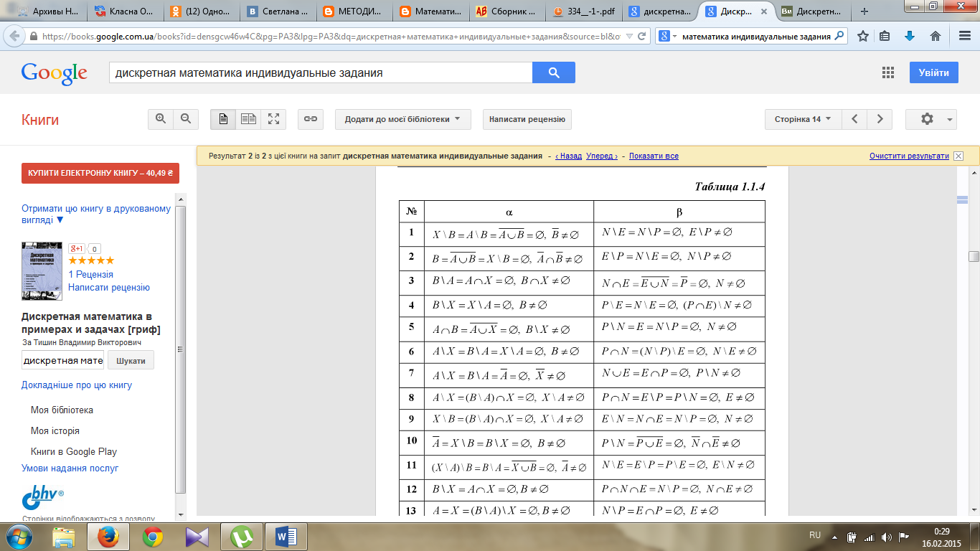Bookmark this page with the star

(x=863, y=36)
